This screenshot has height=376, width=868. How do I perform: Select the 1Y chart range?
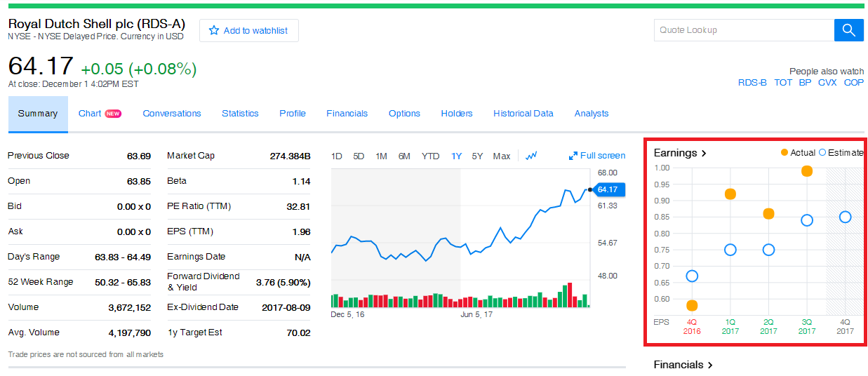coord(457,156)
